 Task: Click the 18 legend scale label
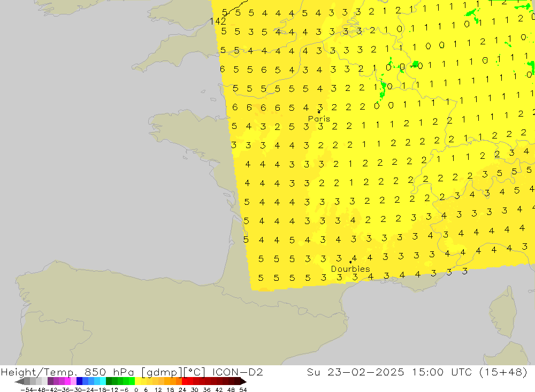point(170,390)
